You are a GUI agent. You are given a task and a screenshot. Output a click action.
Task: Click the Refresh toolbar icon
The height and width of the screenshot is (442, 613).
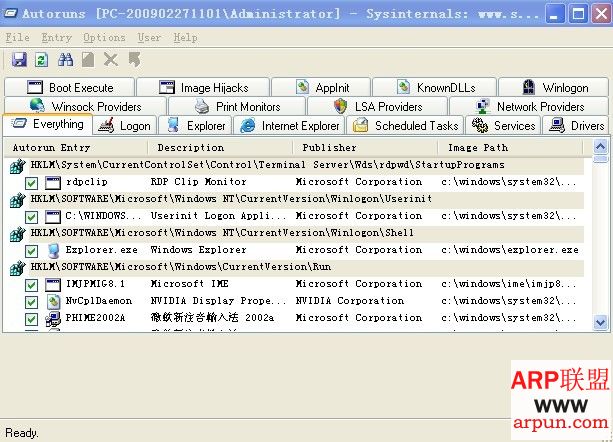(x=41, y=60)
